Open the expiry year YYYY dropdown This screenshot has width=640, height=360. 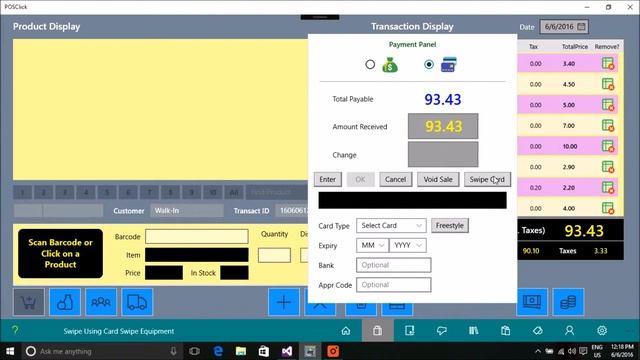coord(408,245)
